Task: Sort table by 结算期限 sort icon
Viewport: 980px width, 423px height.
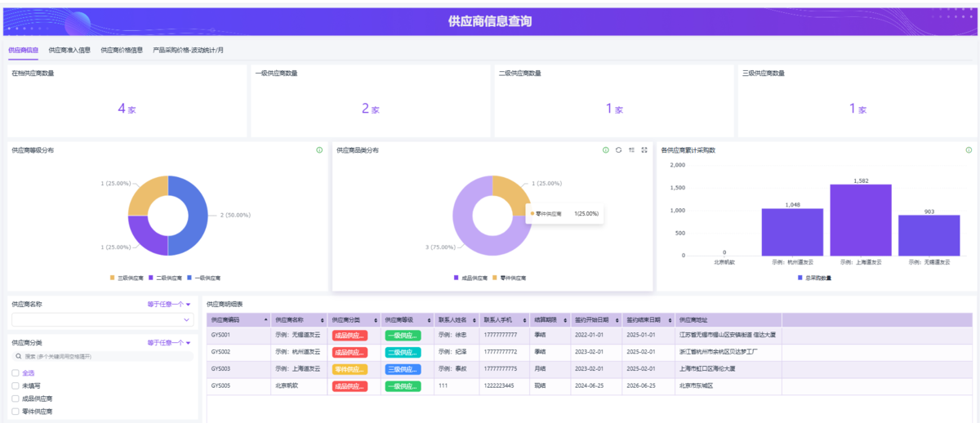Action: (x=566, y=321)
